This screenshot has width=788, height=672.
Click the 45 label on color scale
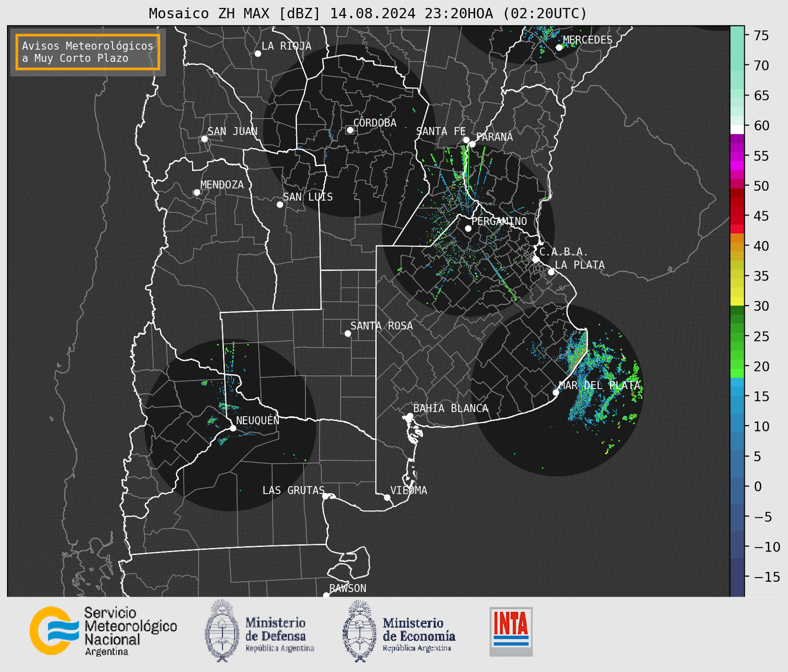[761, 216]
